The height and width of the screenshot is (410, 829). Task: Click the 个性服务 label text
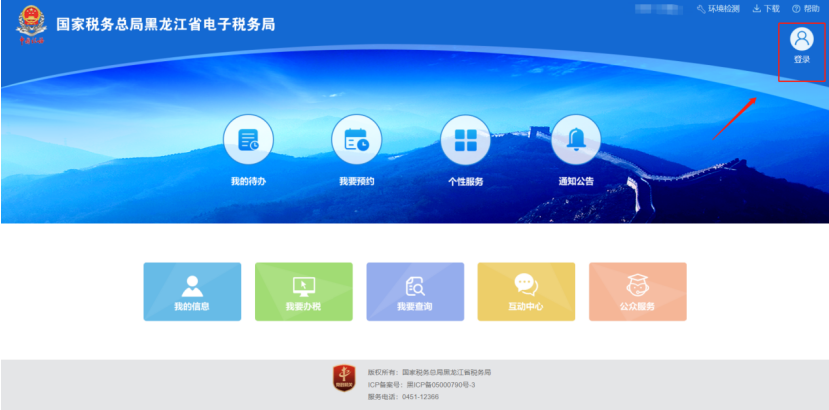(466, 181)
